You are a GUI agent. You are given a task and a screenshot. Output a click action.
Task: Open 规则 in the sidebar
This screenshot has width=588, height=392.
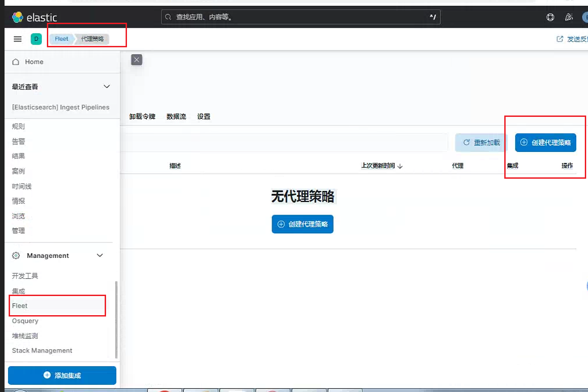tap(19, 126)
